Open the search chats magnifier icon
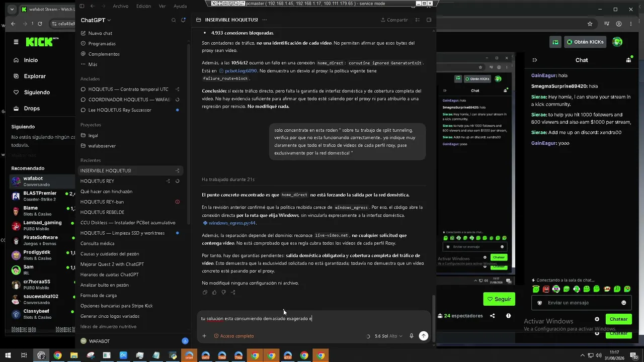The height and width of the screenshot is (362, 644). pyautogui.click(x=174, y=20)
